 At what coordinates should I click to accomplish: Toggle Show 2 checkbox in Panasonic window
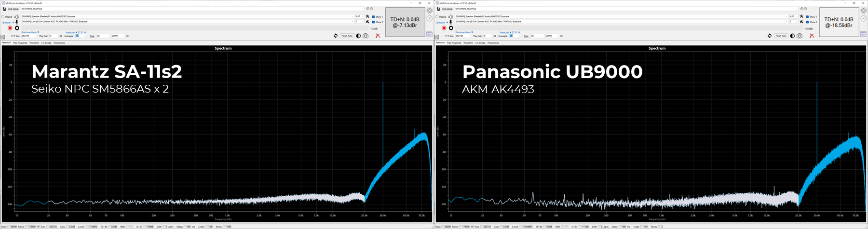[x=807, y=22]
